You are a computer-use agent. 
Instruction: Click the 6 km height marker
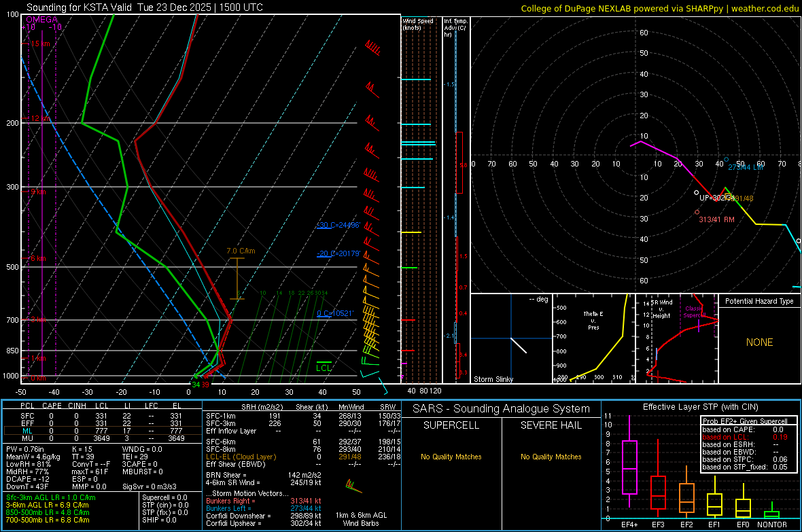coord(38,259)
